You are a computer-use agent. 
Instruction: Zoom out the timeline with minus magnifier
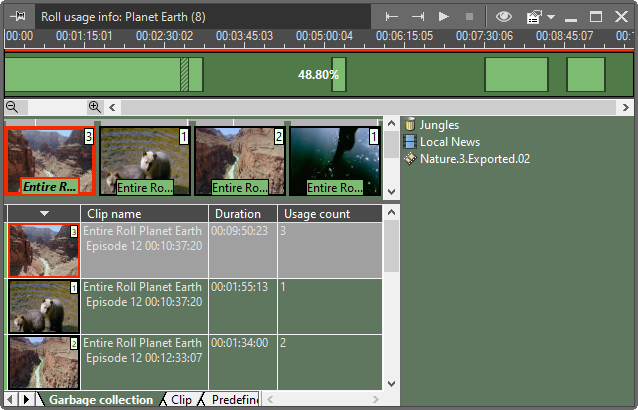pyautogui.click(x=12, y=107)
